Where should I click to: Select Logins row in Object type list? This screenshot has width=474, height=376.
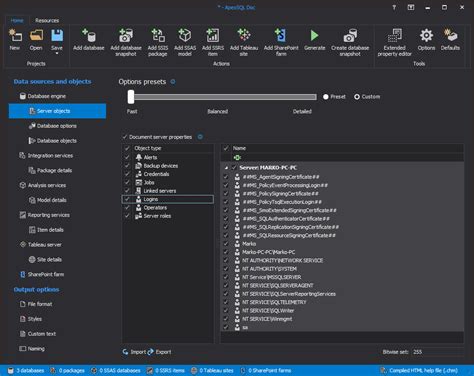pos(168,199)
